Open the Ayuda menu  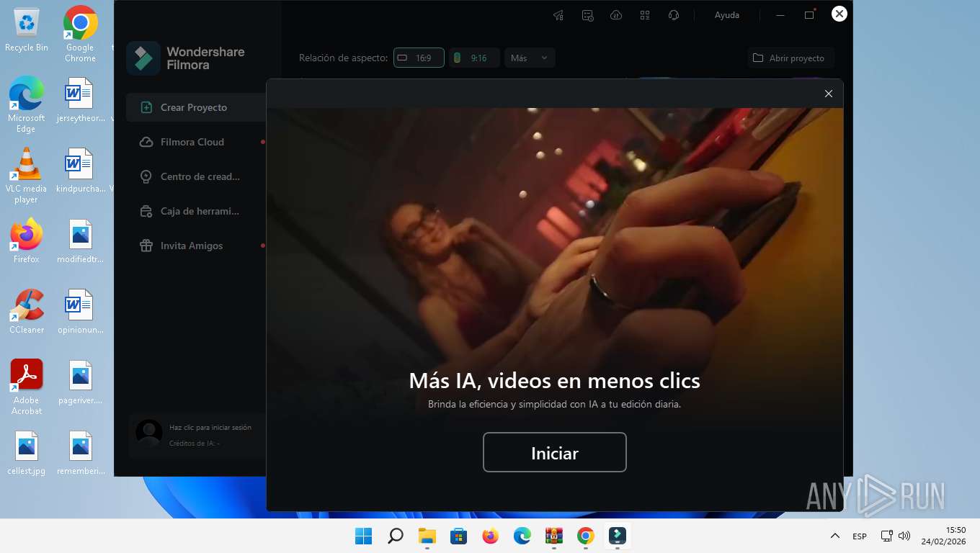726,15
